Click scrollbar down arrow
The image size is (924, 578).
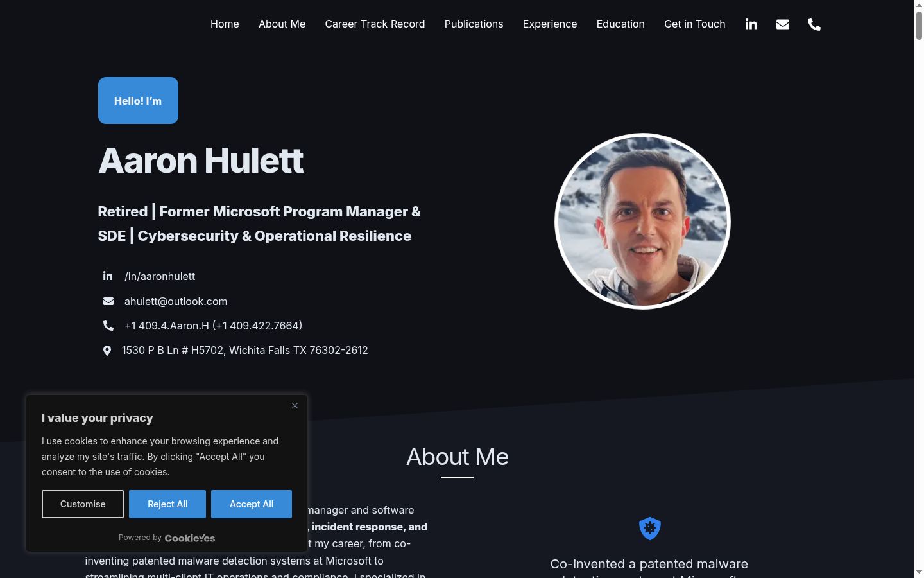(919, 572)
